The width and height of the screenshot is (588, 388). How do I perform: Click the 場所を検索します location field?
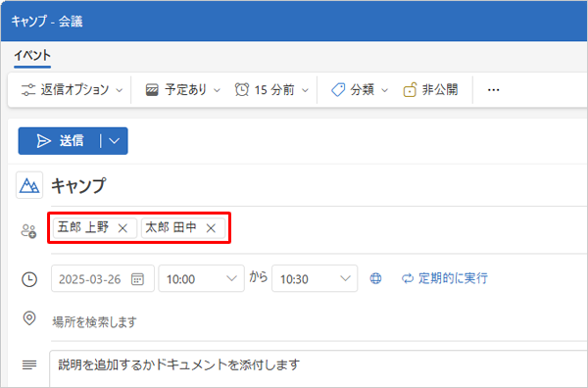point(318,322)
